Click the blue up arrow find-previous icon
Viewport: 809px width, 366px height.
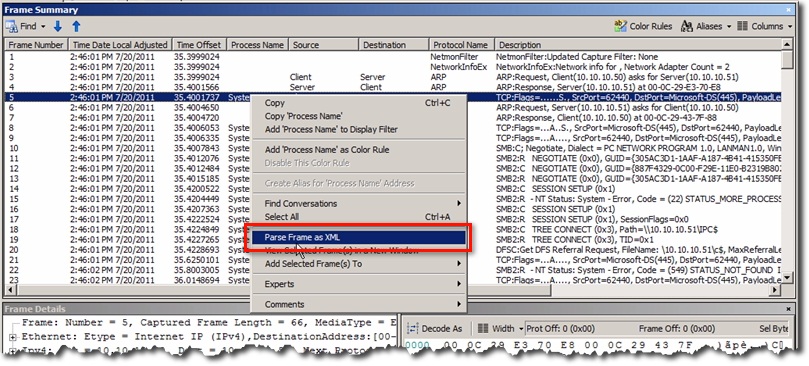click(76, 26)
